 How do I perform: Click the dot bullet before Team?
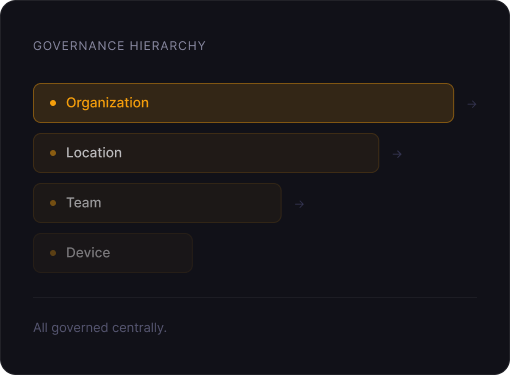[x=53, y=203]
